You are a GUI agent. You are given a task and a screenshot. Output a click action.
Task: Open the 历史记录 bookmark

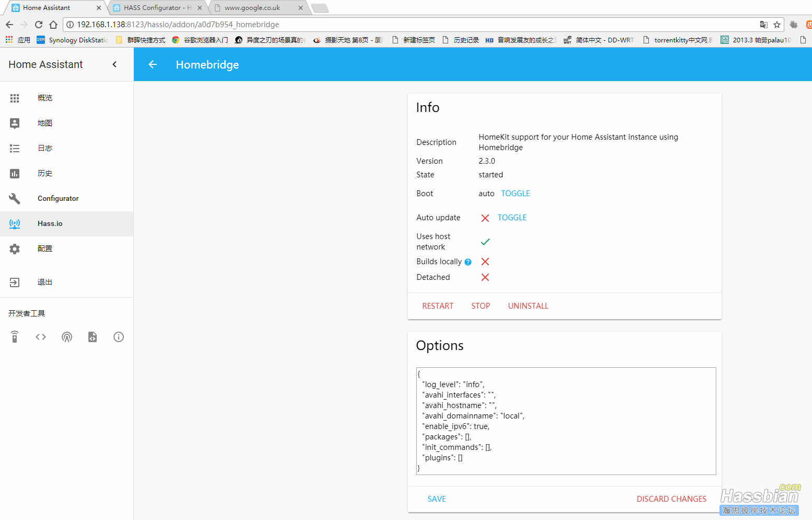[x=460, y=40]
